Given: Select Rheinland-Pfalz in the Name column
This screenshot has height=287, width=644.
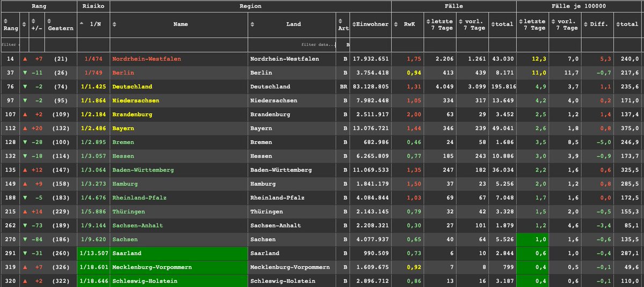Looking at the screenshot, I should 139,197.
